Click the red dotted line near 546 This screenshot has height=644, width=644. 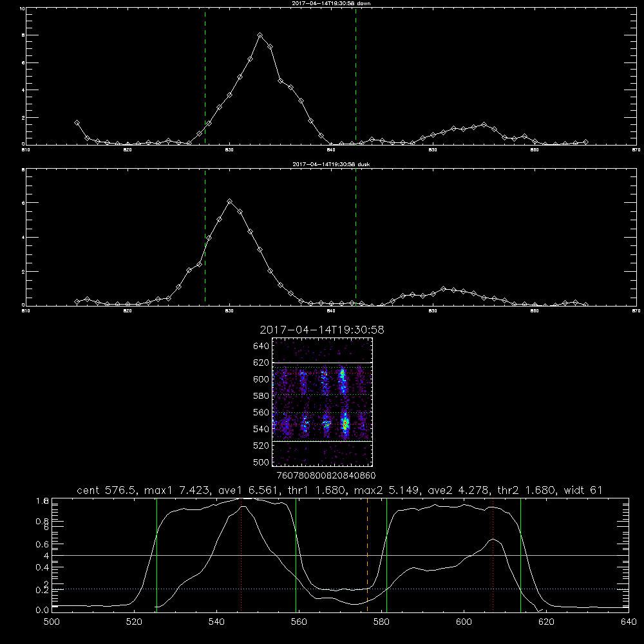pos(241,555)
